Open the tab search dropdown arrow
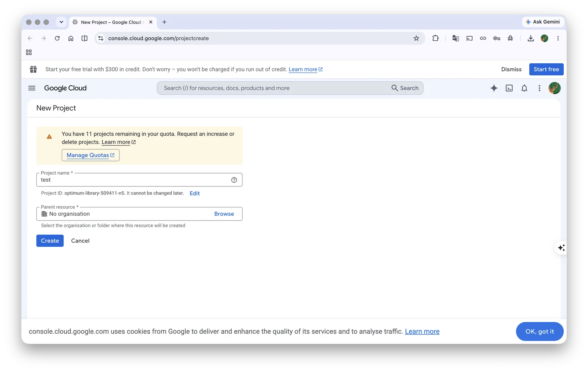The height and width of the screenshot is (372, 588). click(x=61, y=22)
